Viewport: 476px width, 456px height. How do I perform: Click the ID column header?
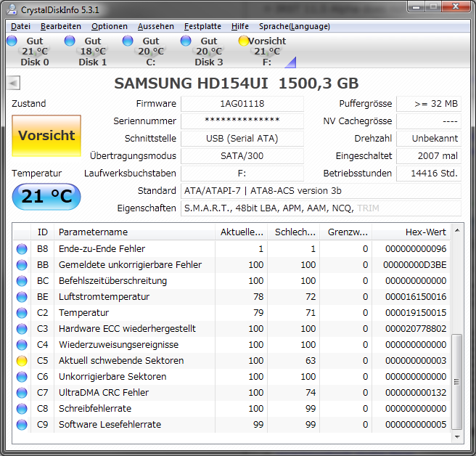(x=43, y=232)
